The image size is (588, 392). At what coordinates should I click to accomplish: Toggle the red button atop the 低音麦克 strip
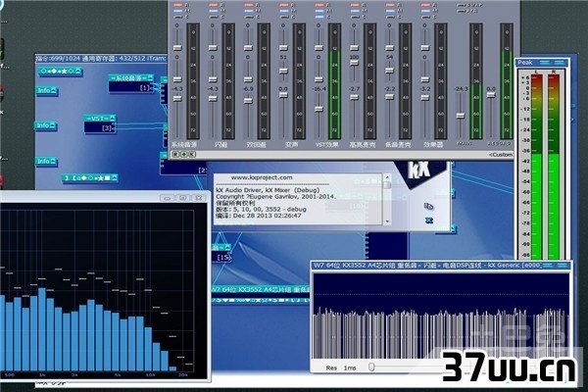coord(390,5)
